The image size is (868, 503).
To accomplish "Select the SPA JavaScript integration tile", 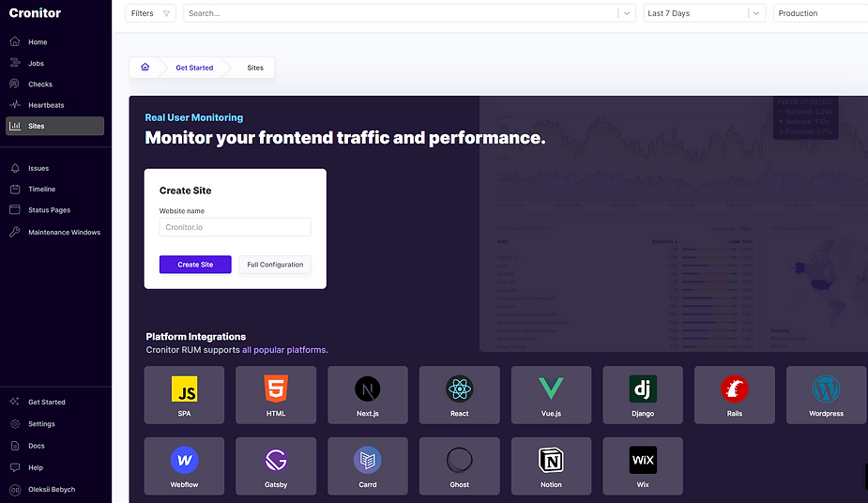I will [x=184, y=395].
